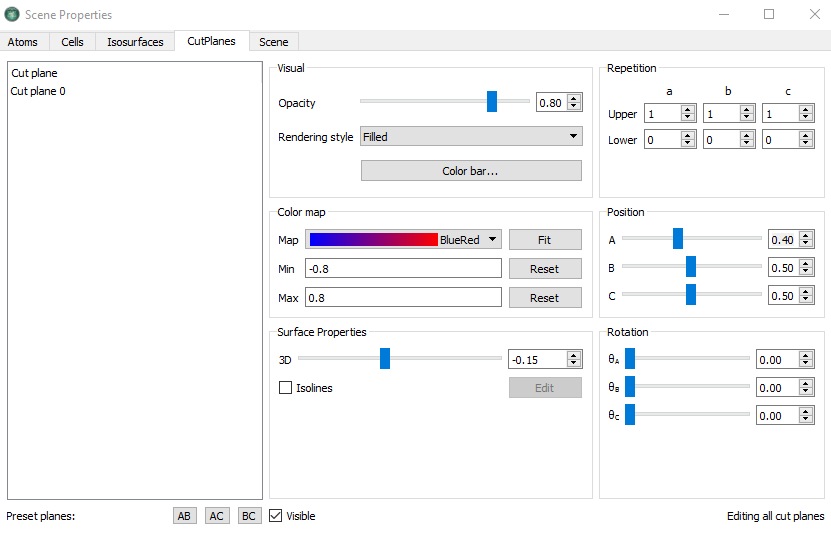Go to the Scene tab
Viewport: 831px width, 535px height.
[273, 42]
